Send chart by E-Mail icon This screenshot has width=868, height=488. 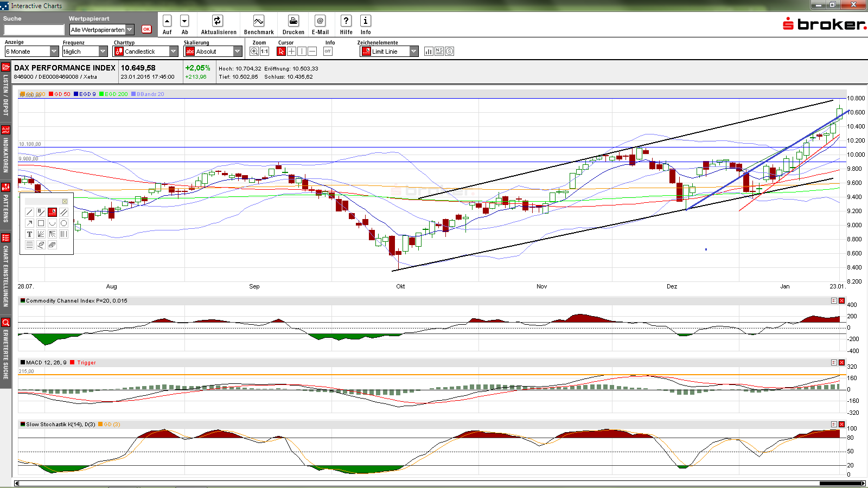click(320, 21)
